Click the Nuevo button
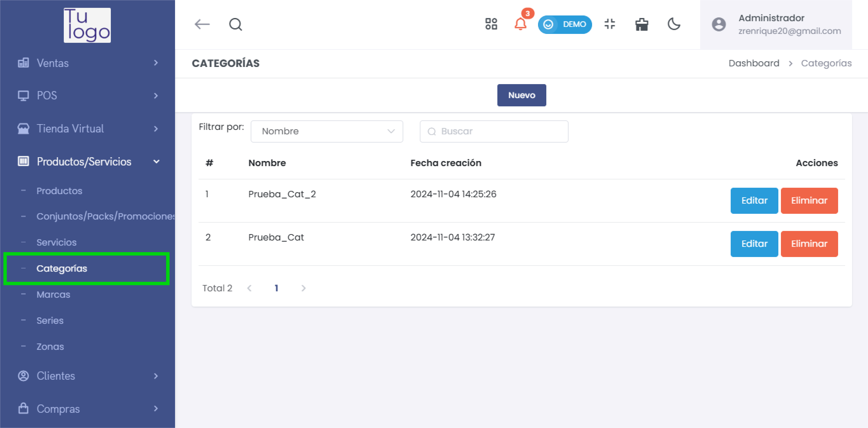This screenshot has width=868, height=428. tap(521, 95)
